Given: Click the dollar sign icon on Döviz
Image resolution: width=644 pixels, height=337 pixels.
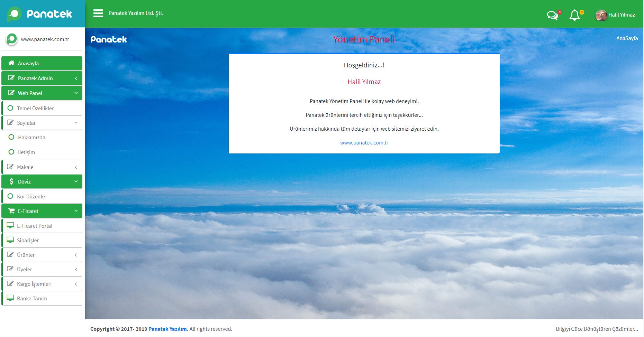Looking at the screenshot, I should (x=11, y=181).
